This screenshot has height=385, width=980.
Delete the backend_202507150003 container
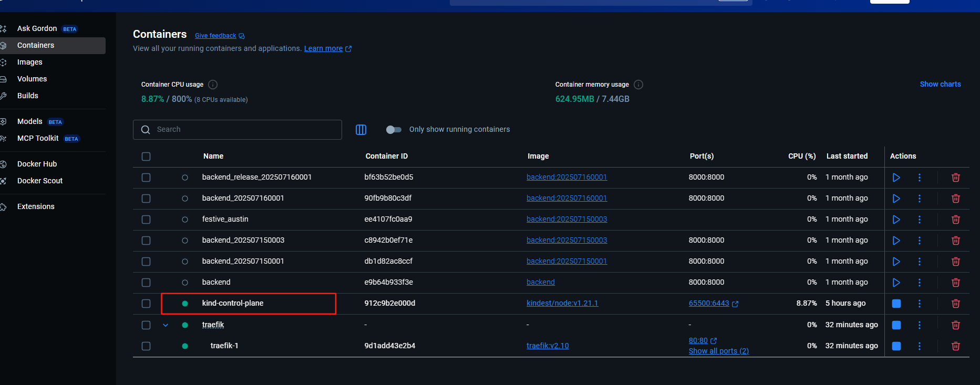[x=956, y=241]
